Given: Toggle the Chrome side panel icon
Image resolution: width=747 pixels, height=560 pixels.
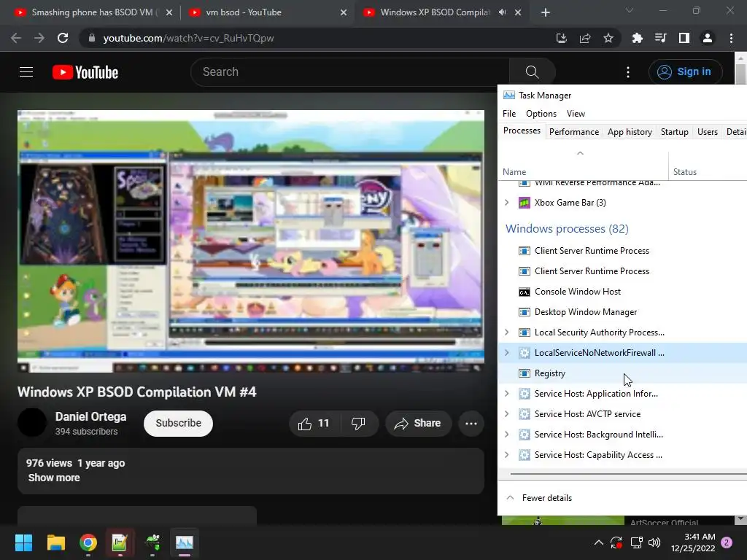Looking at the screenshot, I should tap(684, 38).
